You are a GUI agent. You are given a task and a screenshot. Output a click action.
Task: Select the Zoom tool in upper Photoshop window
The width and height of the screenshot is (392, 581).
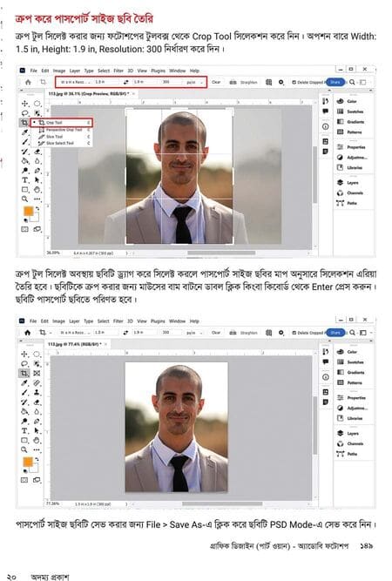tap(24, 199)
